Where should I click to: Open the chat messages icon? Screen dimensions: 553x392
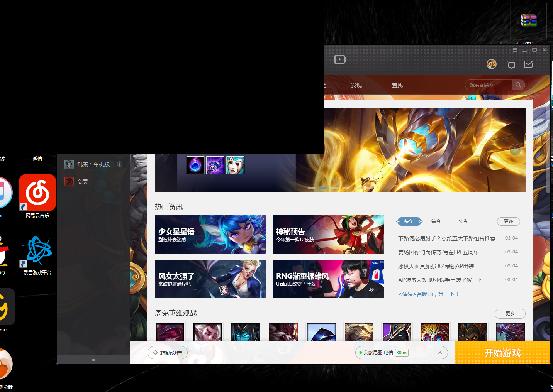511,64
